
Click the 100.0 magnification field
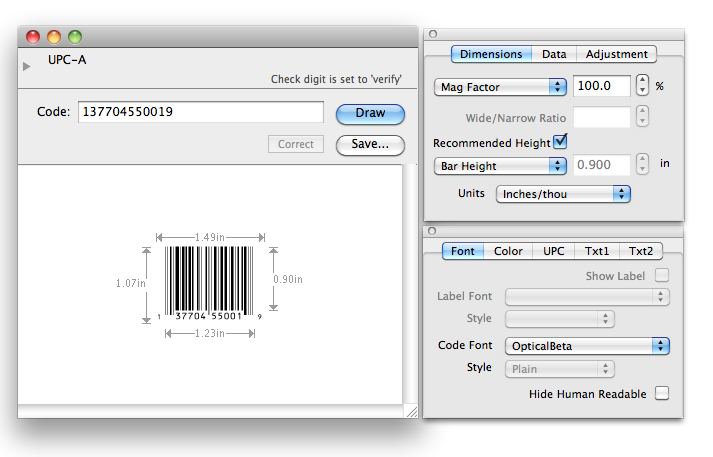[601, 86]
